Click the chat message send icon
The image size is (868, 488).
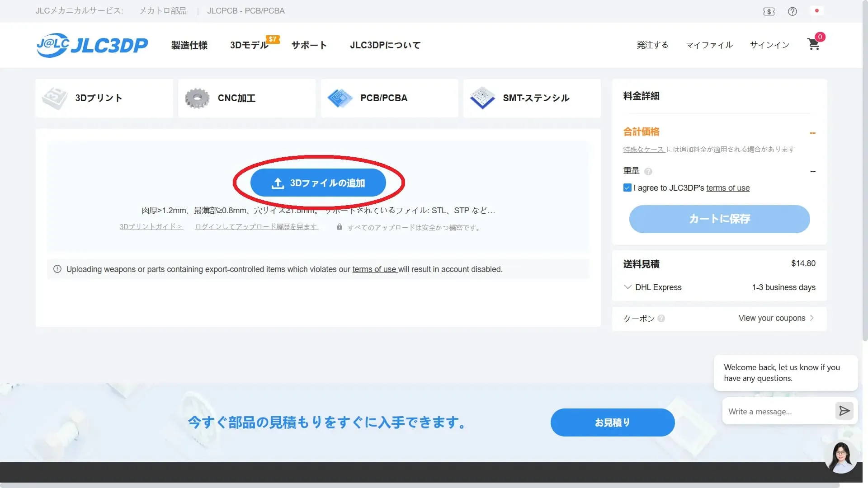click(844, 411)
